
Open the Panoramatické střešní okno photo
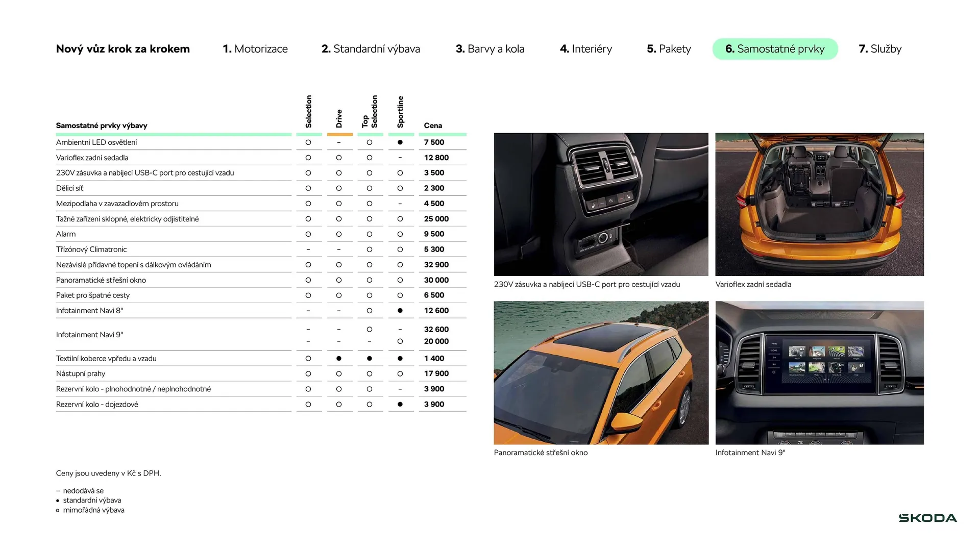point(601,373)
